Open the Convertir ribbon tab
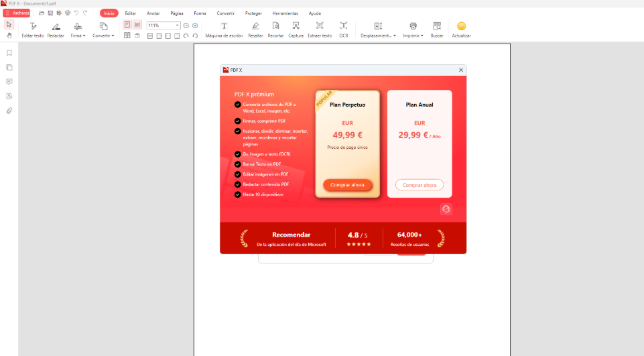This screenshot has height=356, width=644. coord(225,13)
